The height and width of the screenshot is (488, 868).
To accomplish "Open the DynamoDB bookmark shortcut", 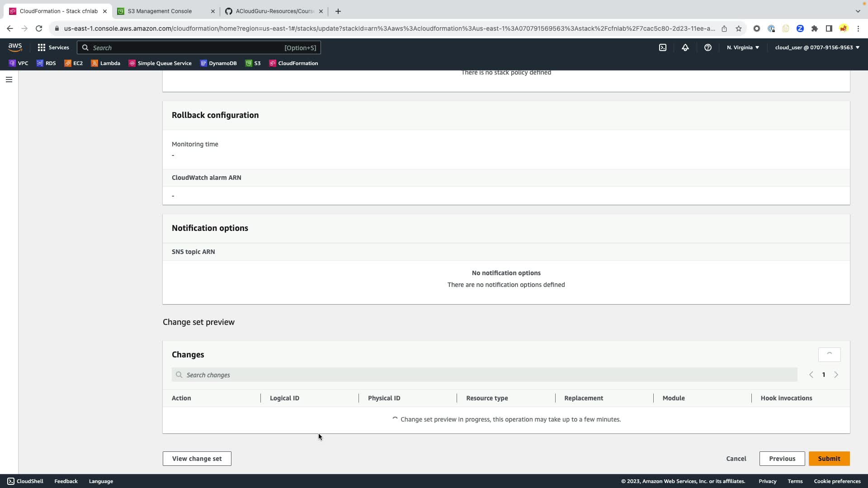I will pyautogui.click(x=219, y=63).
